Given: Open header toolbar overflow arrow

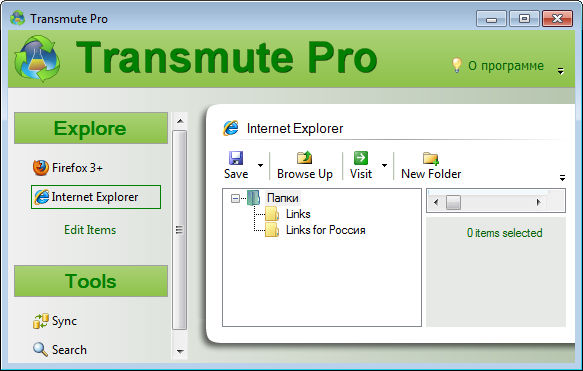Looking at the screenshot, I should [x=561, y=71].
